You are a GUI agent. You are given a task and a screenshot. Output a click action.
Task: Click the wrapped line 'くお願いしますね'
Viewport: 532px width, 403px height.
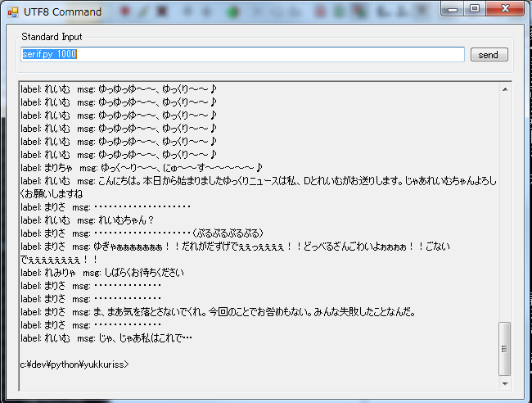pos(52,194)
